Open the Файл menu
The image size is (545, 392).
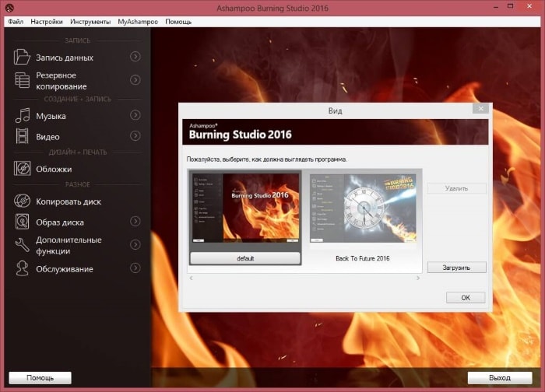tap(16, 22)
